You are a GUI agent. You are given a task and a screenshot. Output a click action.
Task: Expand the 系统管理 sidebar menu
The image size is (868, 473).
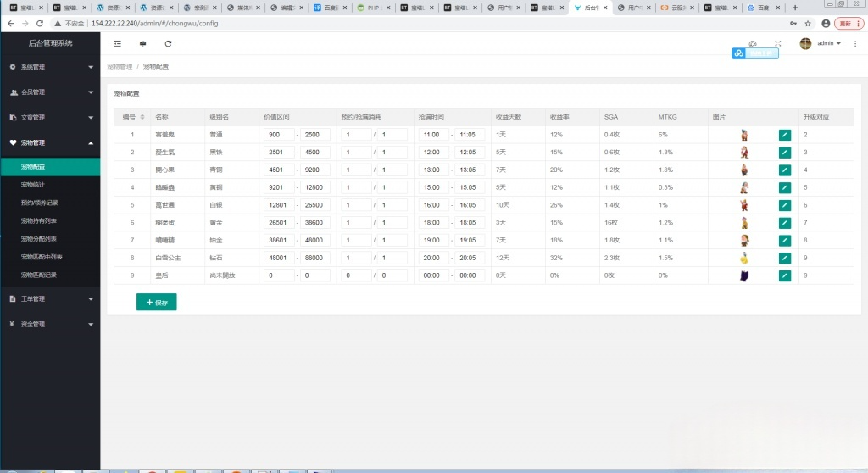[50, 67]
